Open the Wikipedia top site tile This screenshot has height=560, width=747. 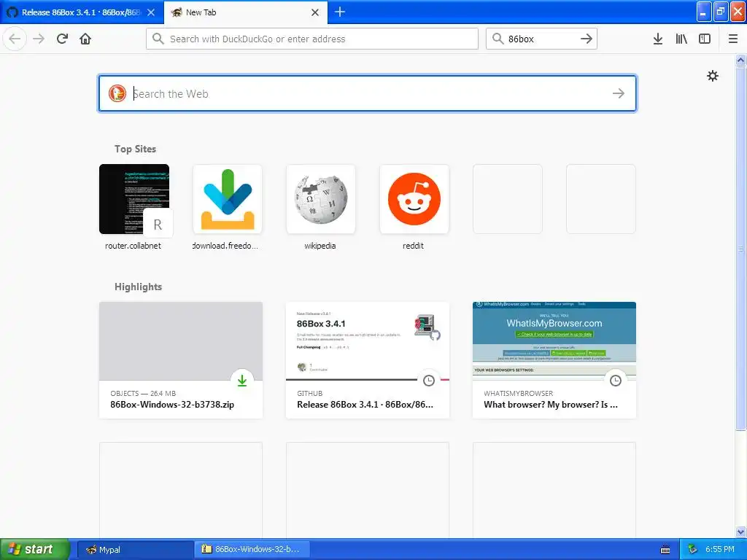pos(321,199)
